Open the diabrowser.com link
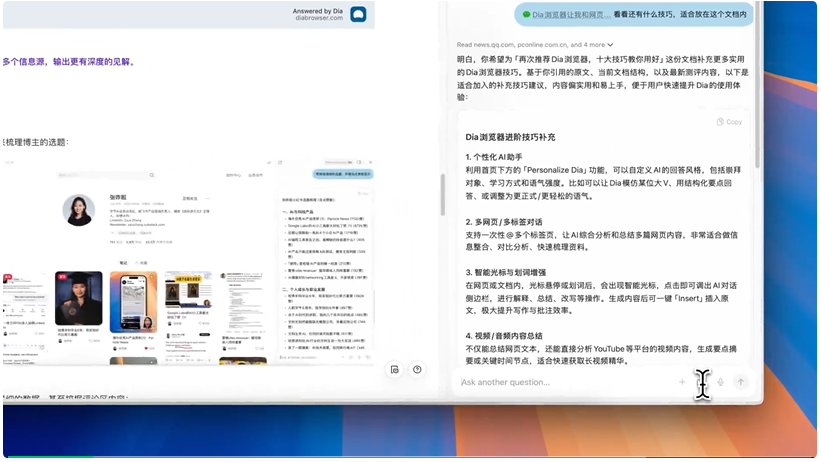The image size is (821, 462). pyautogui.click(x=319, y=18)
